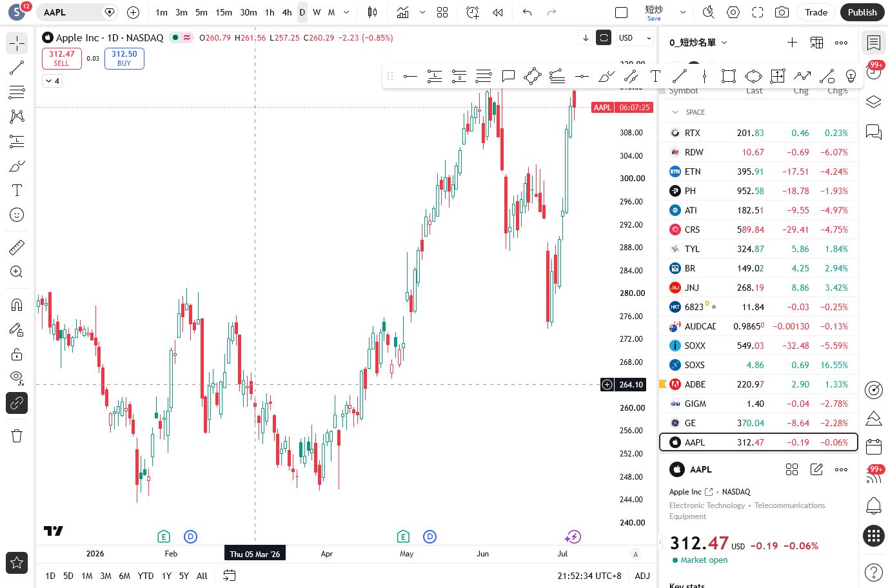
Task: Select the trend line tool in left sidebar
Action: (17, 68)
